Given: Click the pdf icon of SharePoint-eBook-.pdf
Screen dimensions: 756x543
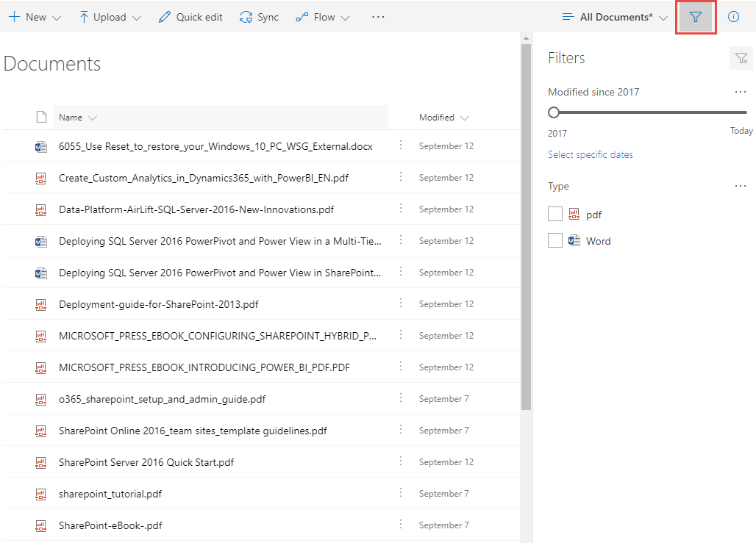Looking at the screenshot, I should (x=41, y=525).
